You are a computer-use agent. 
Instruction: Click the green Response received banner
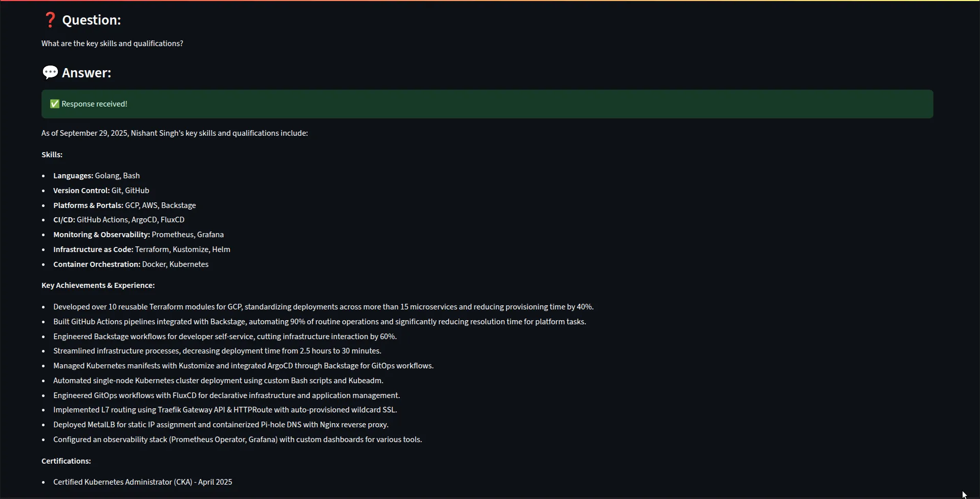click(486, 104)
